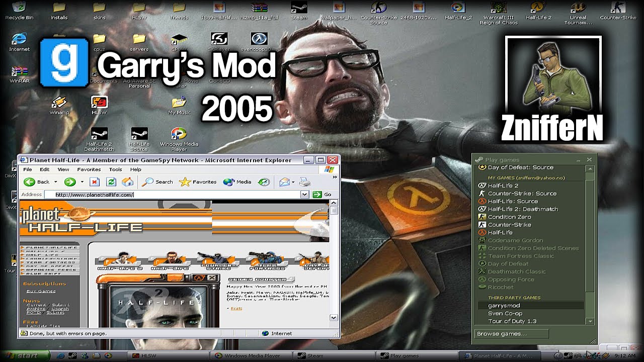Open the Warcraft III Reign of Chaos icon

pos(498,13)
